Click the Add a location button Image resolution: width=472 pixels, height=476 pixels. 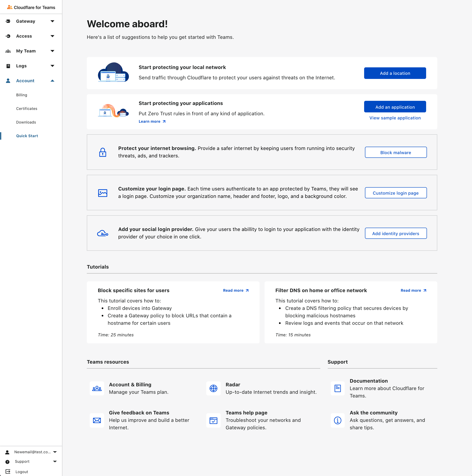coord(395,73)
